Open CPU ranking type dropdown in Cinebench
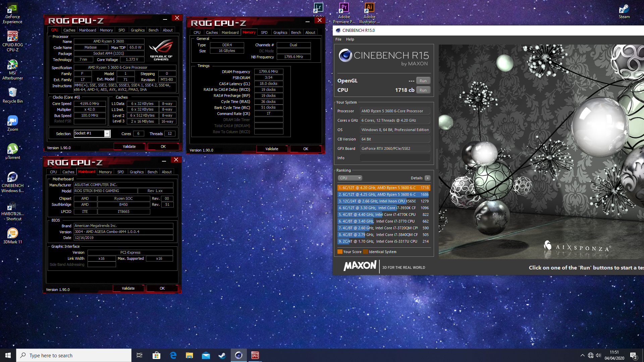Viewport: 644px width, 362px height. (350, 178)
